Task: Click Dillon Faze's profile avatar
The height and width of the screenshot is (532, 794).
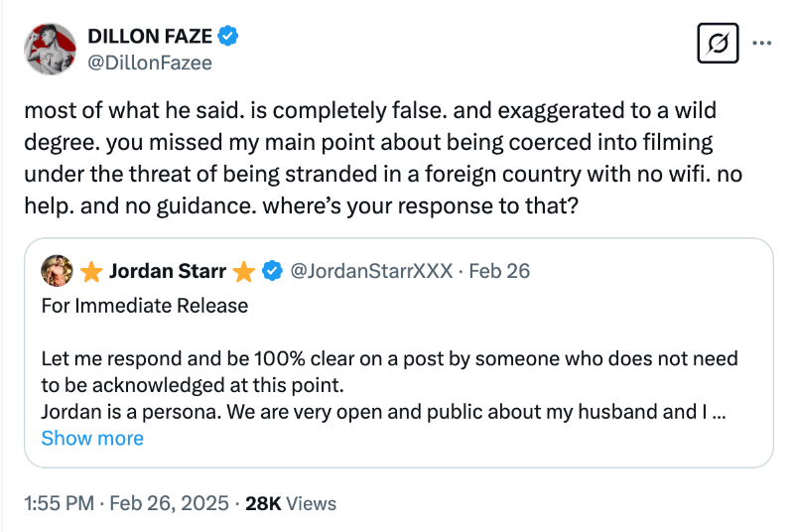Action: tap(50, 50)
